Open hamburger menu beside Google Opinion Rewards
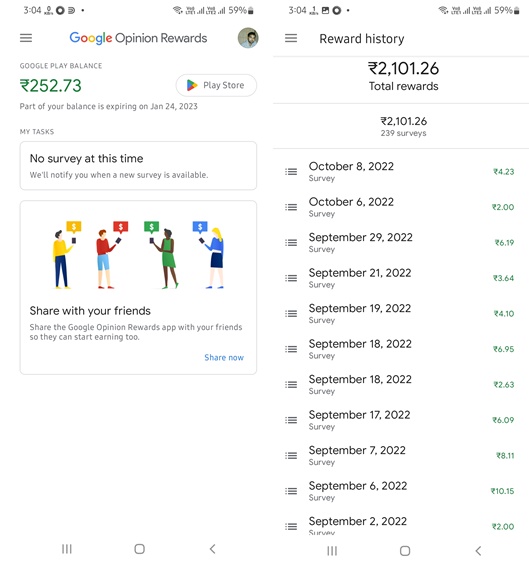This screenshot has width=529, height=564. point(26,38)
